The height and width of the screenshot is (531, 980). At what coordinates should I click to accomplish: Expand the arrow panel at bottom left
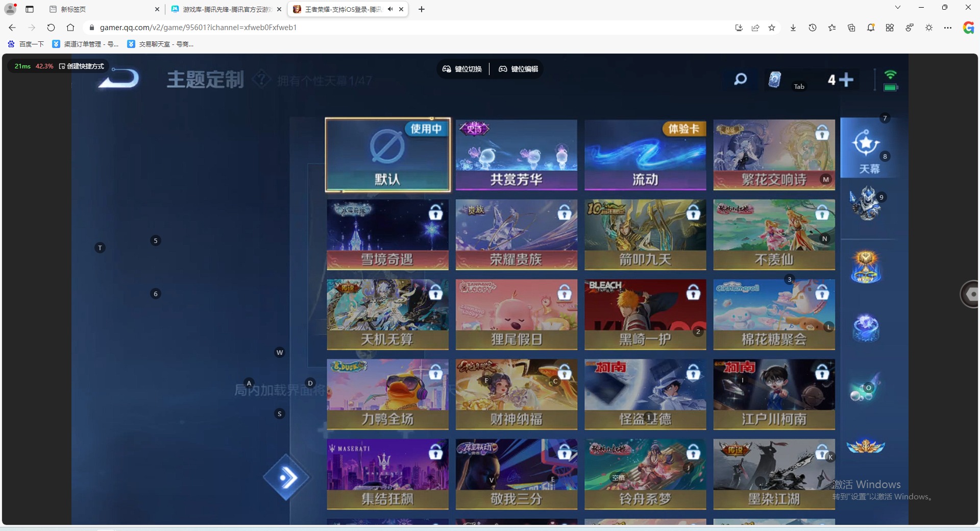(x=286, y=478)
